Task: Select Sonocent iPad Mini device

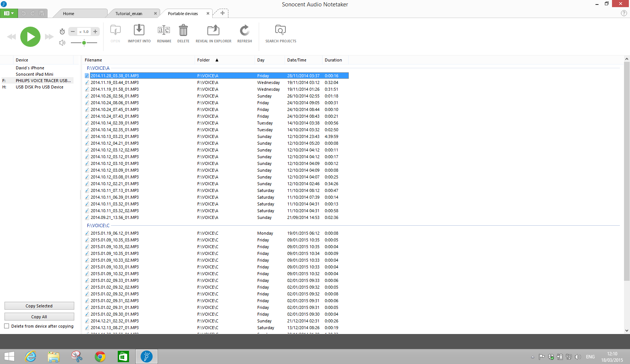Action: [x=34, y=74]
